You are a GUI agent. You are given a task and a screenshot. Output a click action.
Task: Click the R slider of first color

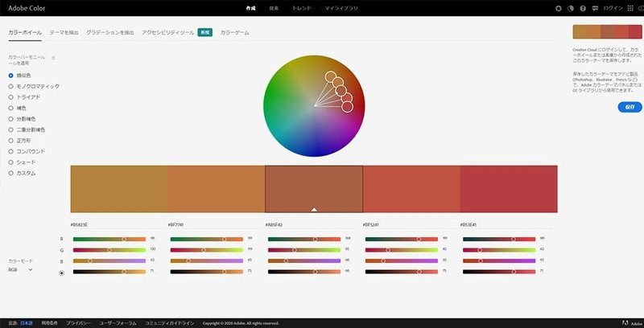109,239
